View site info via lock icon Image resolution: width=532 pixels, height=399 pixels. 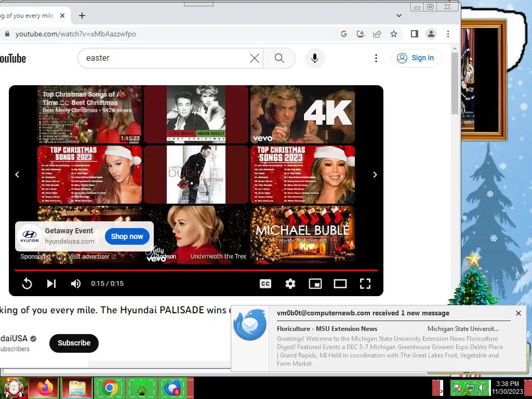click(x=7, y=34)
